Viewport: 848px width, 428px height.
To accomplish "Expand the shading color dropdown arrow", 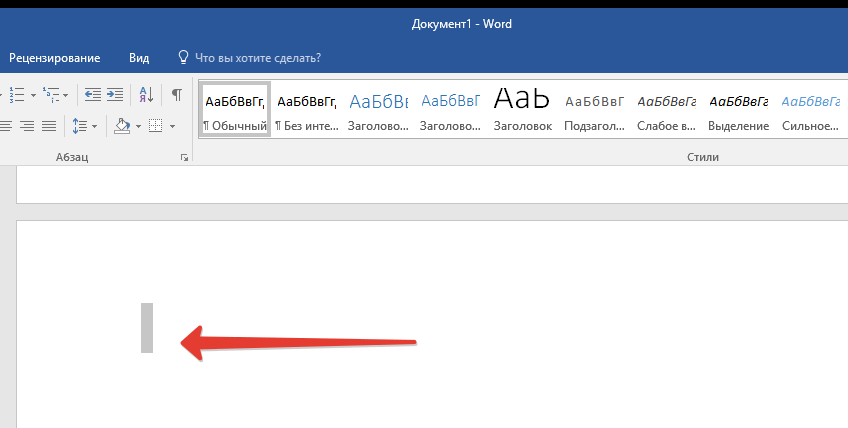I will (x=138, y=127).
